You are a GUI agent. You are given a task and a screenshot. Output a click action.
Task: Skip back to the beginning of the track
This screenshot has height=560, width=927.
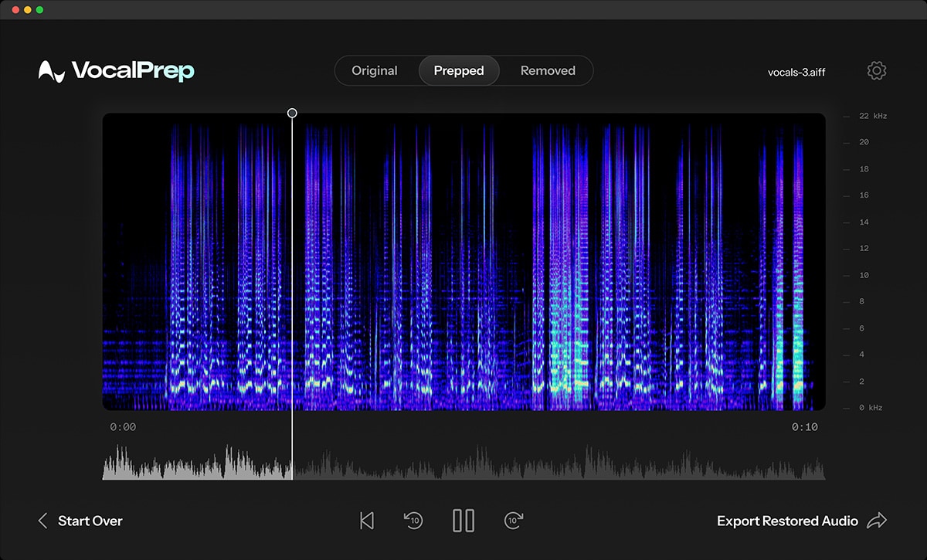coord(367,521)
